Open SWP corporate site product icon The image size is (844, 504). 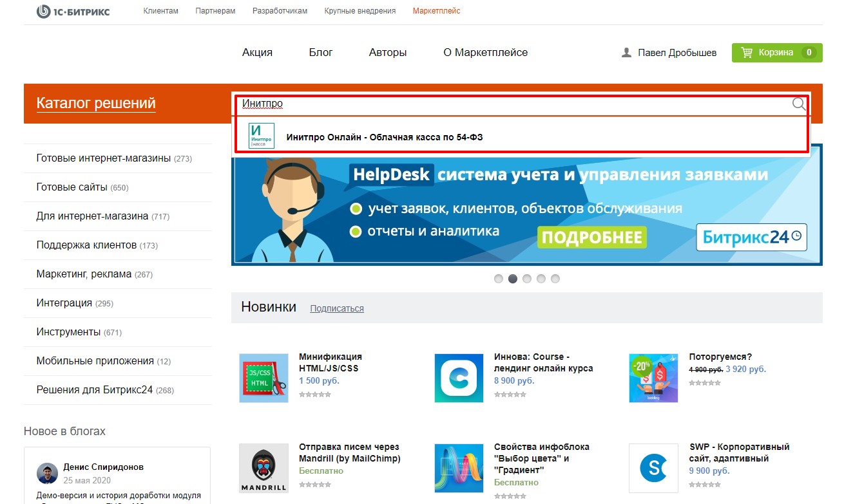pyautogui.click(x=653, y=468)
